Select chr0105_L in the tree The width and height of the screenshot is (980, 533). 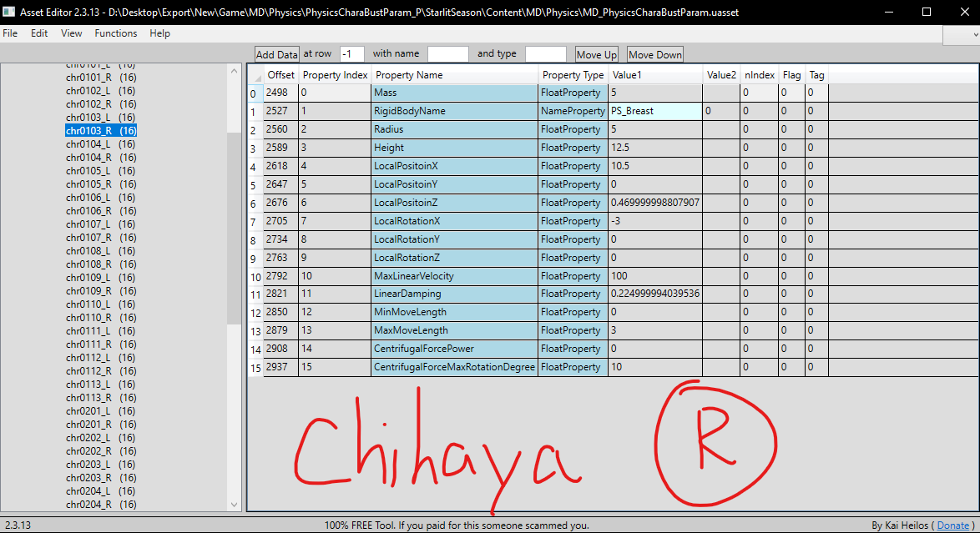tap(101, 171)
